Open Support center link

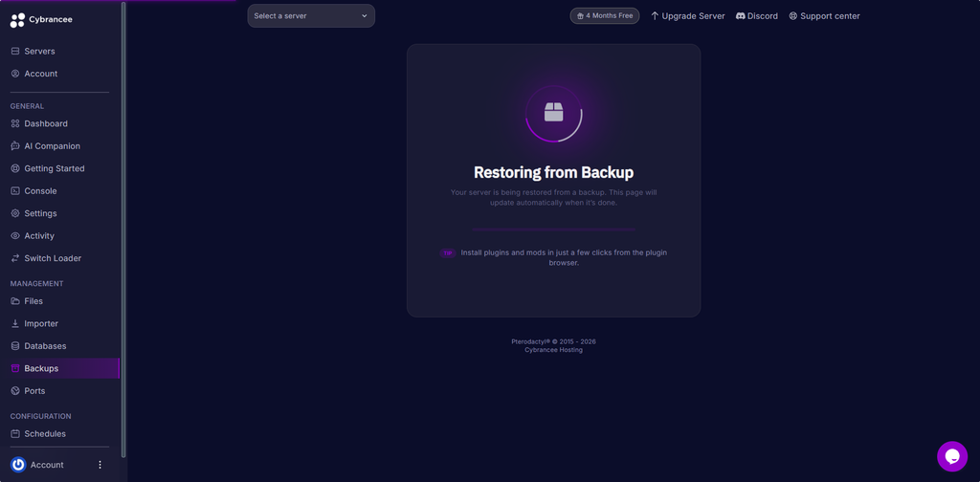pyautogui.click(x=824, y=15)
